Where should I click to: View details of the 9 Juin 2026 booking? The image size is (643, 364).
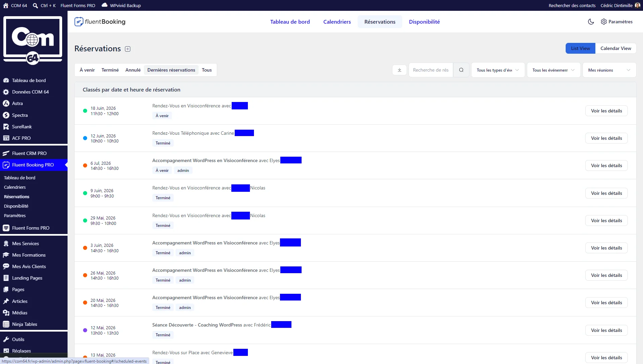click(x=606, y=193)
